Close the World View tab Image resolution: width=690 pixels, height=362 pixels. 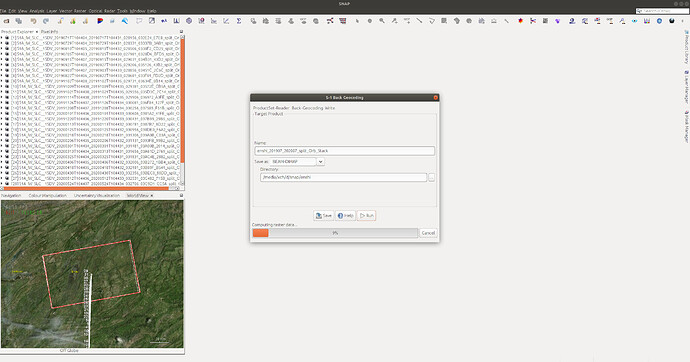tap(152, 195)
